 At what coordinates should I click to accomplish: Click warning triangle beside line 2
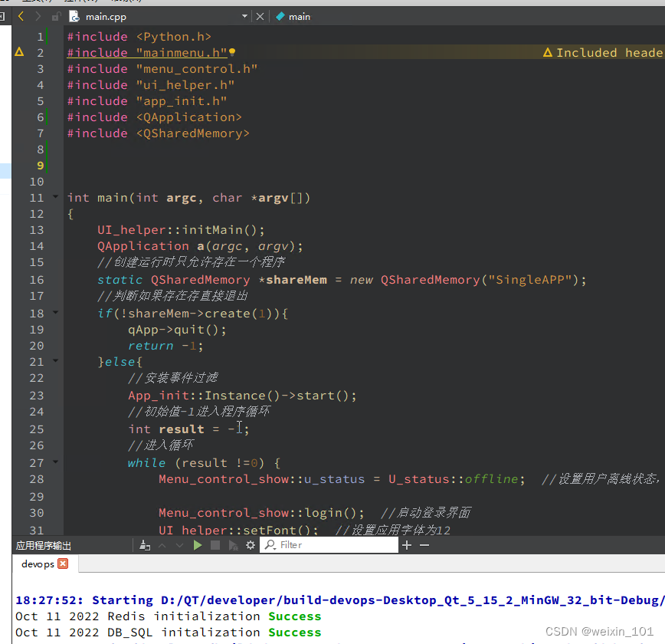19,52
